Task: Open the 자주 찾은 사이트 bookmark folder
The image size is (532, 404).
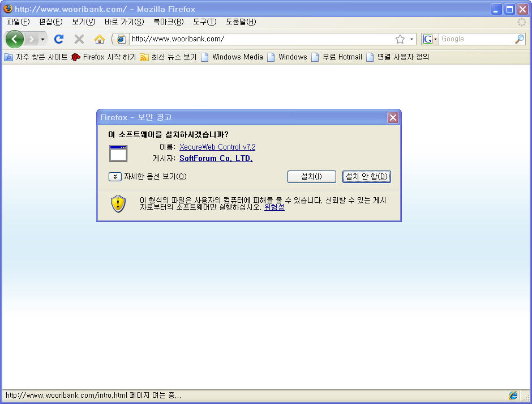Action: [x=36, y=57]
